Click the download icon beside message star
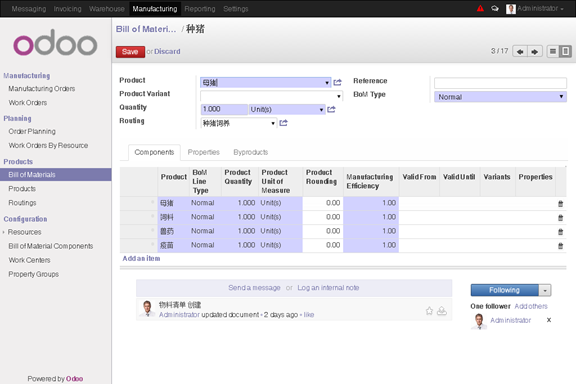Image resolution: width=576 pixels, height=384 pixels. pos(442,311)
